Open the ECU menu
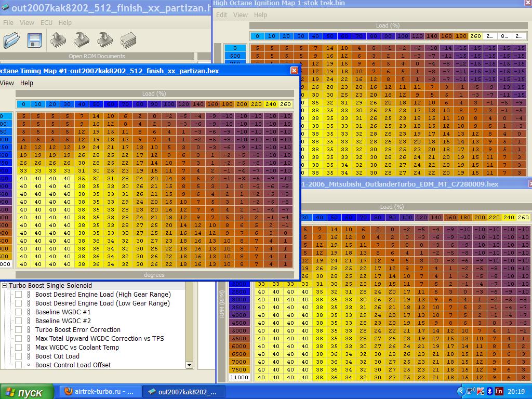Screen dimensions: 532x399 pos(46,23)
